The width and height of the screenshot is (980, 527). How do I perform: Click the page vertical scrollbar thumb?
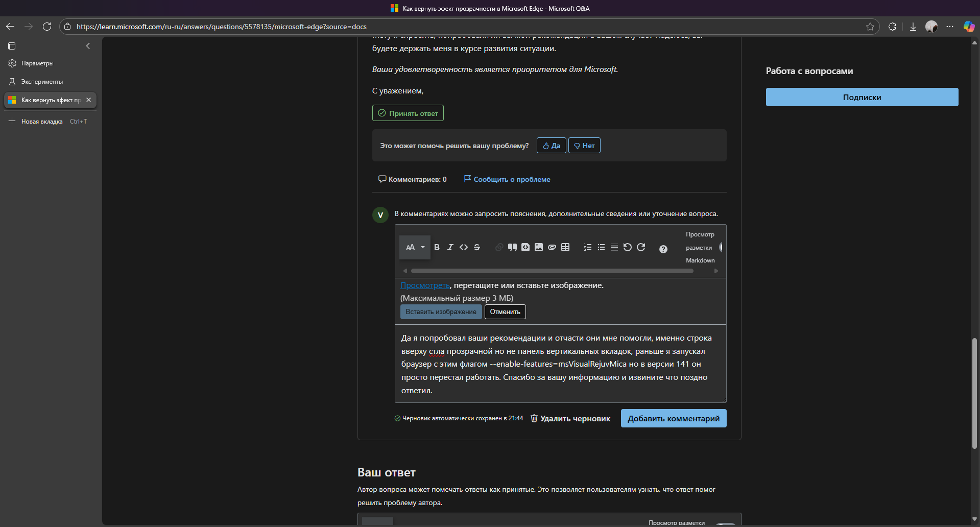[974, 393]
